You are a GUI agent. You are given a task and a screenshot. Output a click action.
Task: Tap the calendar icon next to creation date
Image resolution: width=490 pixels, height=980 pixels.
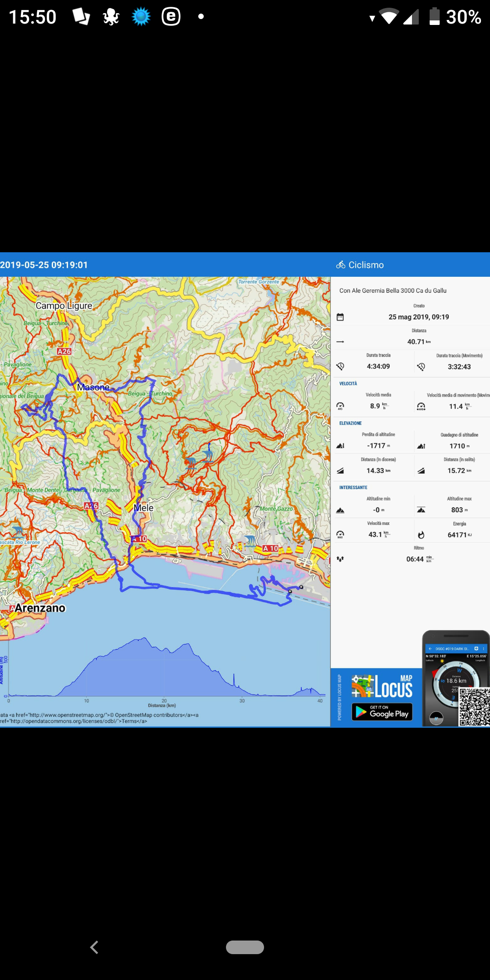340,317
